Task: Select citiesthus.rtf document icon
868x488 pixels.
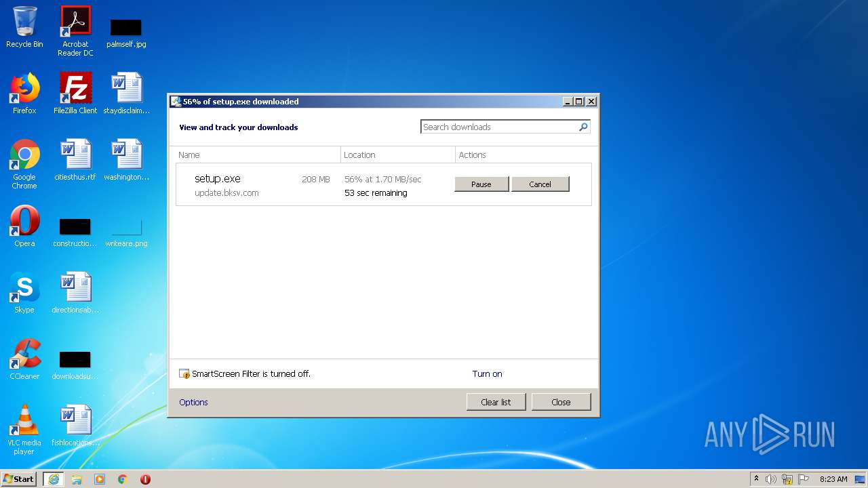Action: (x=75, y=160)
